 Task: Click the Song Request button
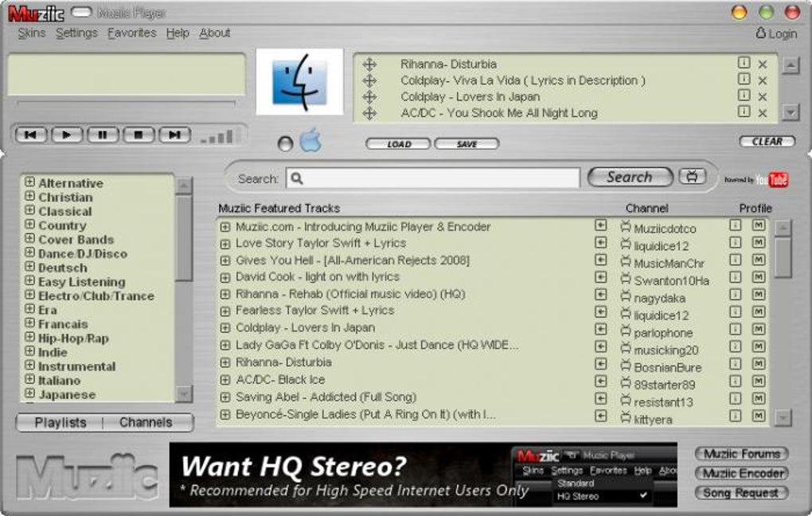[x=742, y=493]
